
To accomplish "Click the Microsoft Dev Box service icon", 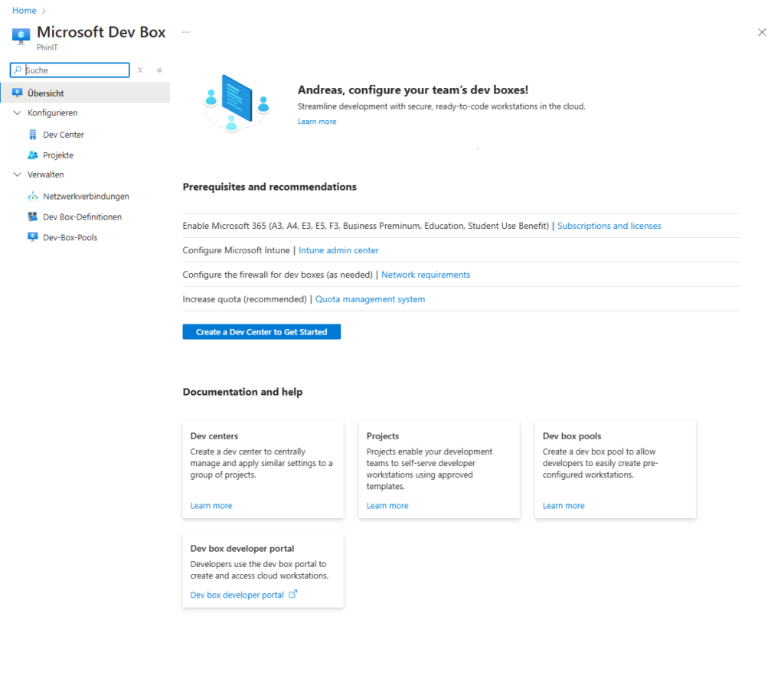I will click(x=21, y=36).
